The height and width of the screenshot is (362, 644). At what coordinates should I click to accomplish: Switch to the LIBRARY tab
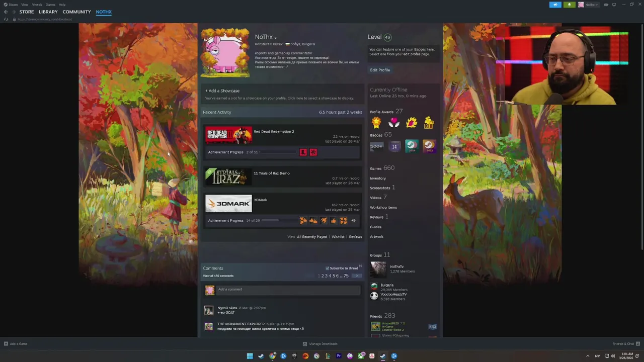[x=48, y=12]
